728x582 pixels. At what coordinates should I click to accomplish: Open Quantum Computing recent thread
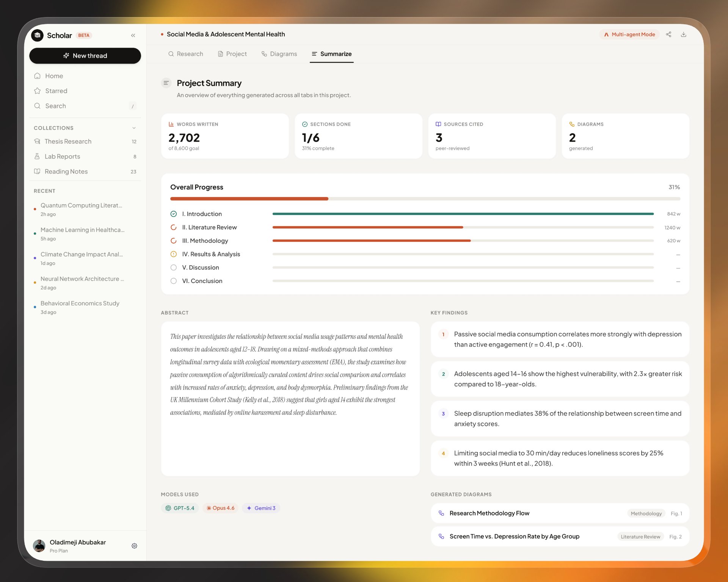[x=81, y=205]
